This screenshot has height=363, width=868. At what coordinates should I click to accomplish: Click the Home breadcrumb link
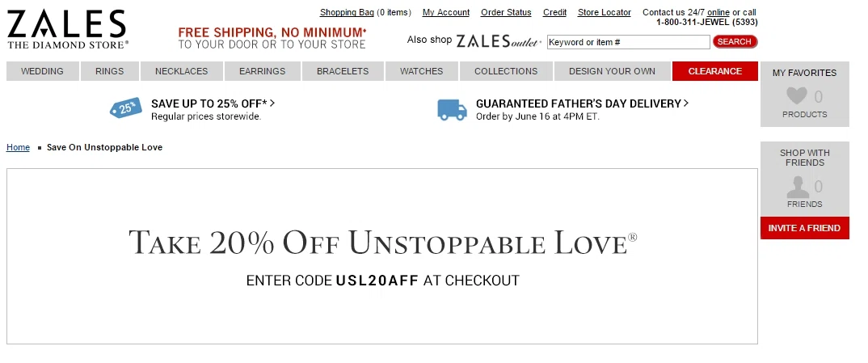tap(19, 147)
